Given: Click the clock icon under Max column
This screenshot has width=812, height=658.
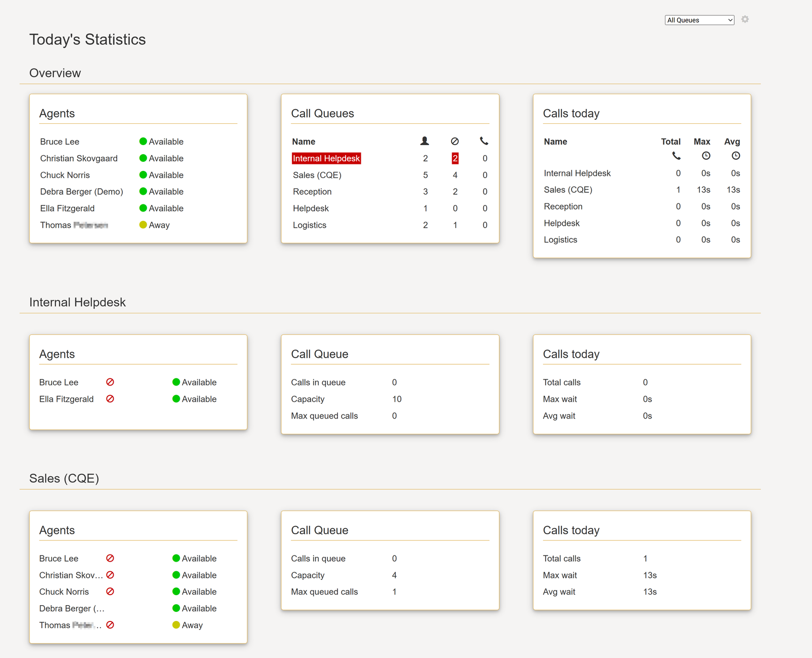Looking at the screenshot, I should pyautogui.click(x=706, y=156).
